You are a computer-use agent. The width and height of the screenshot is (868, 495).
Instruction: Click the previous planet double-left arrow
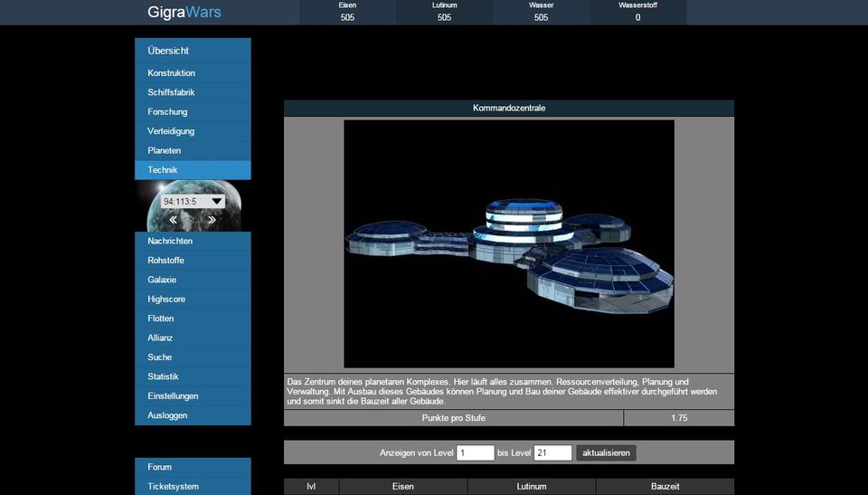[x=173, y=220]
